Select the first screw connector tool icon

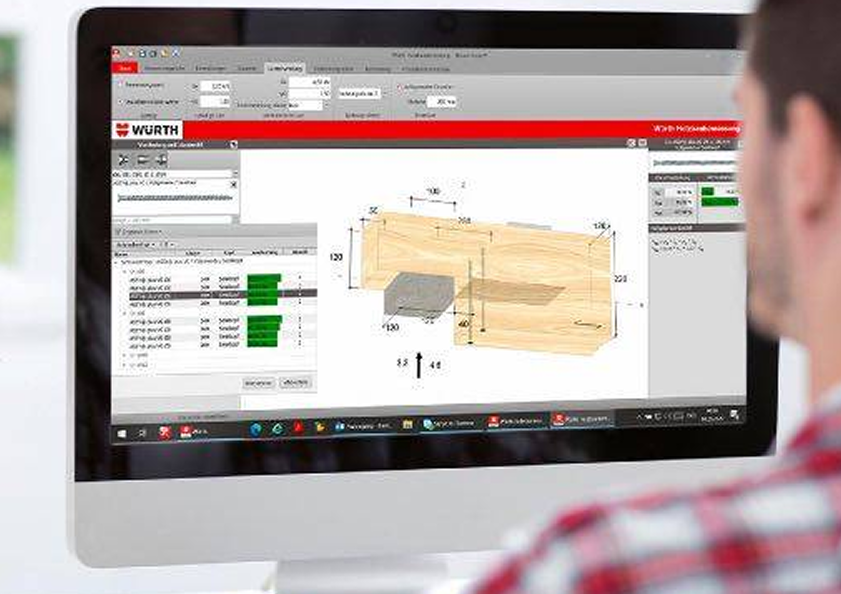coord(124,160)
